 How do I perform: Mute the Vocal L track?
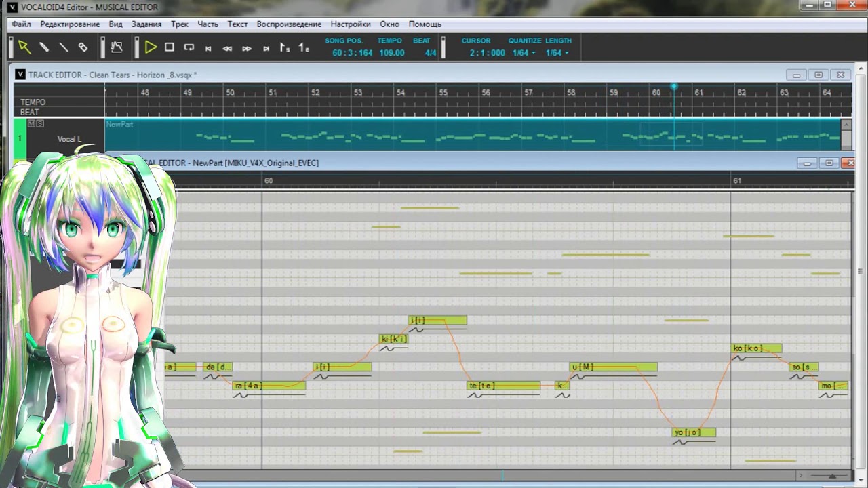point(31,123)
